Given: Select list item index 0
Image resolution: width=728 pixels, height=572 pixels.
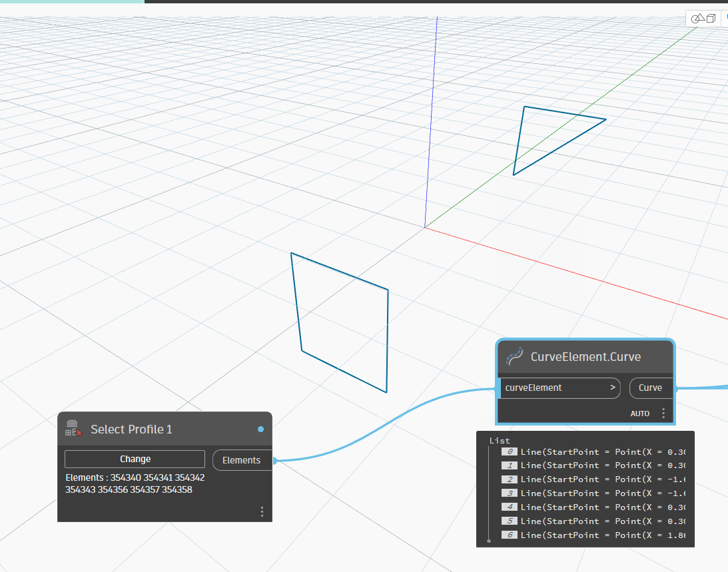Looking at the screenshot, I should (x=510, y=451).
